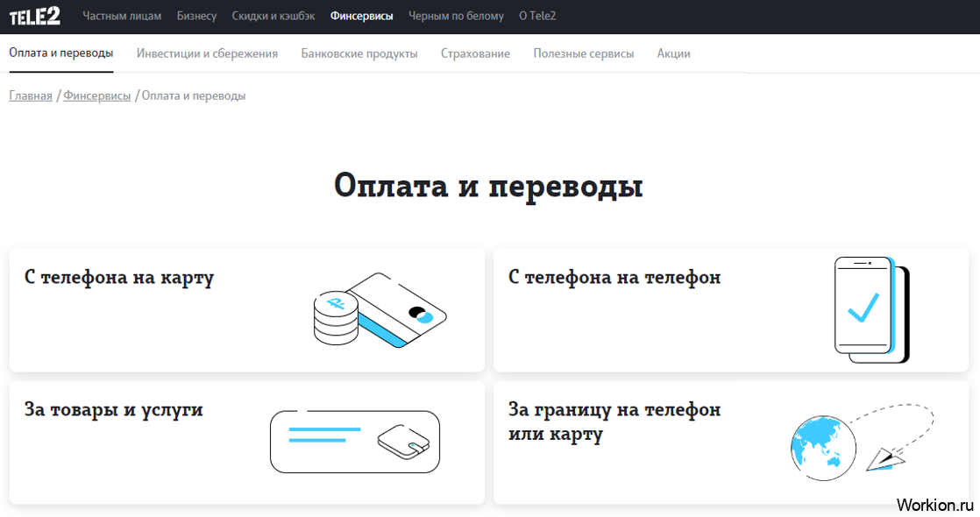This screenshot has width=980, height=517.
Task: Open the О Tele2 menu item
Action: [x=536, y=16]
